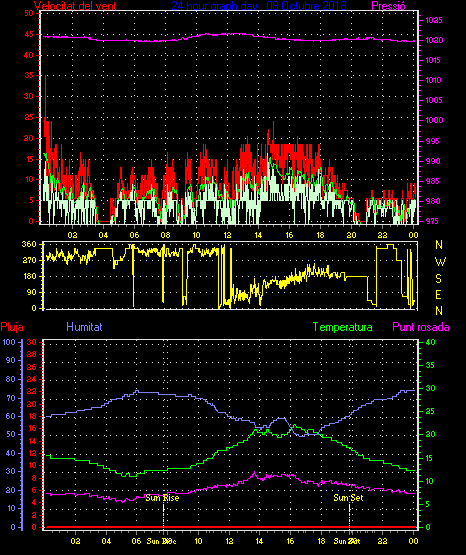Click the 1015 pressure axis value

433,60
